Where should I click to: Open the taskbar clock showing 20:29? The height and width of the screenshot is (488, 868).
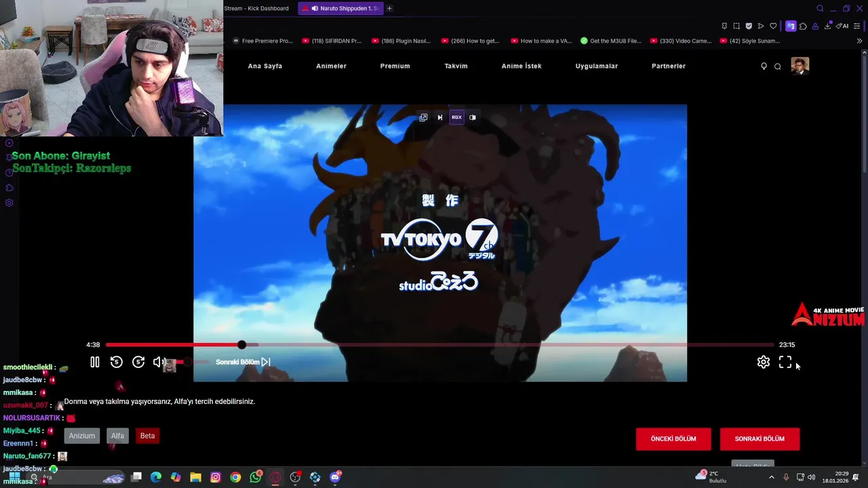[x=835, y=477]
